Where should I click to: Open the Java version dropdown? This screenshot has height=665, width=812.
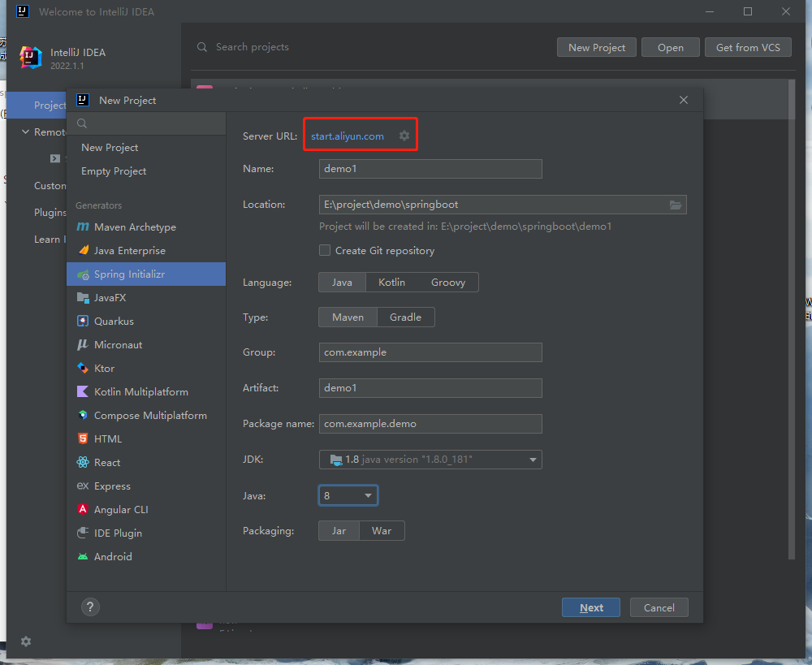pyautogui.click(x=348, y=495)
